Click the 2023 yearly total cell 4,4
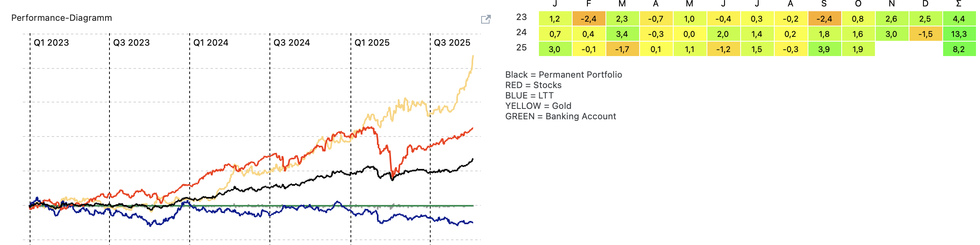The height and width of the screenshot is (245, 980). pos(959,19)
